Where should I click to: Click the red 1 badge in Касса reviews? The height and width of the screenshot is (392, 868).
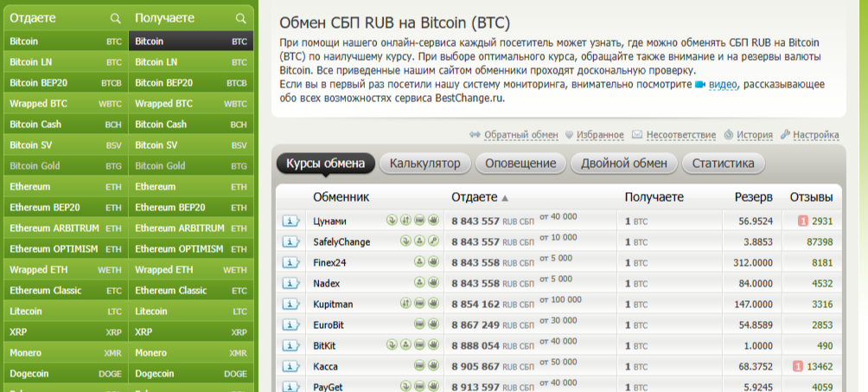point(798,367)
